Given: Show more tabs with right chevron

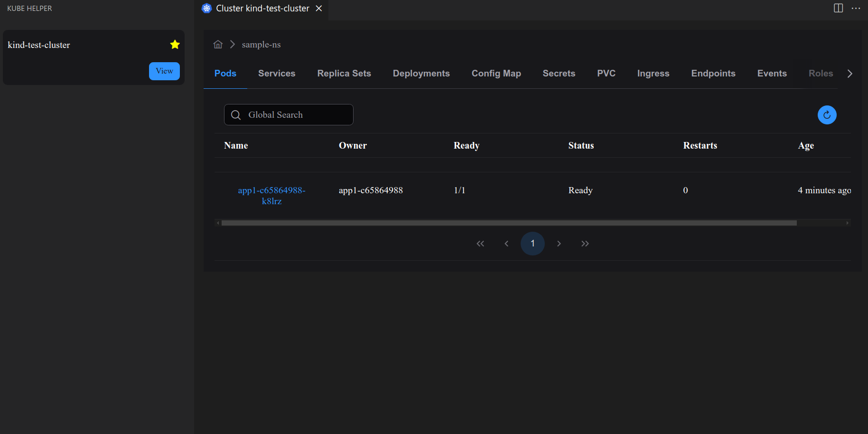Looking at the screenshot, I should (x=850, y=74).
